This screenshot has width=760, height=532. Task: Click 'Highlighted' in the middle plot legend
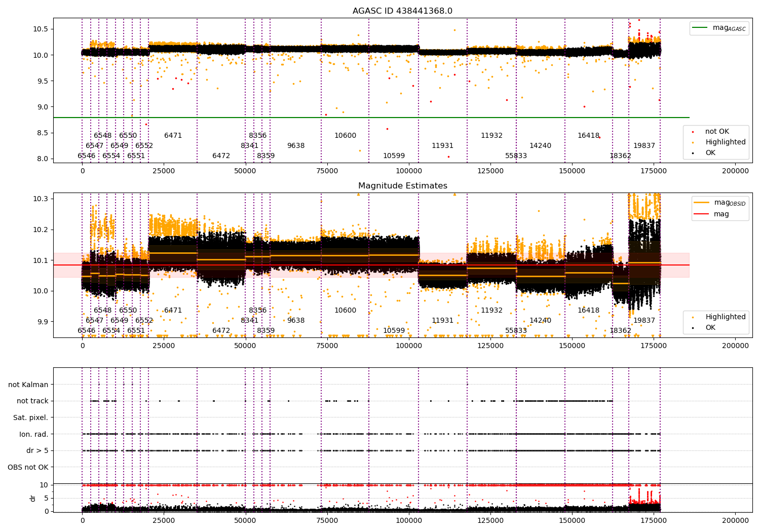[x=726, y=317]
